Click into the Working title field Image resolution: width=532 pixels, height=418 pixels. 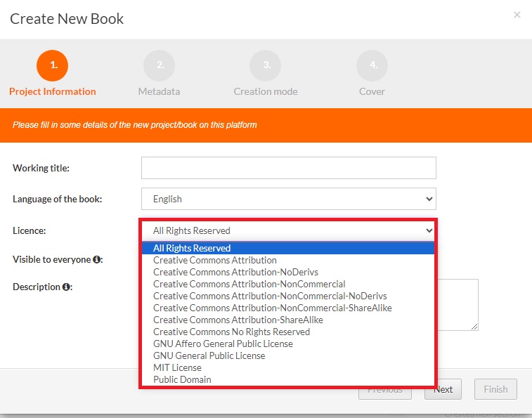coord(288,168)
